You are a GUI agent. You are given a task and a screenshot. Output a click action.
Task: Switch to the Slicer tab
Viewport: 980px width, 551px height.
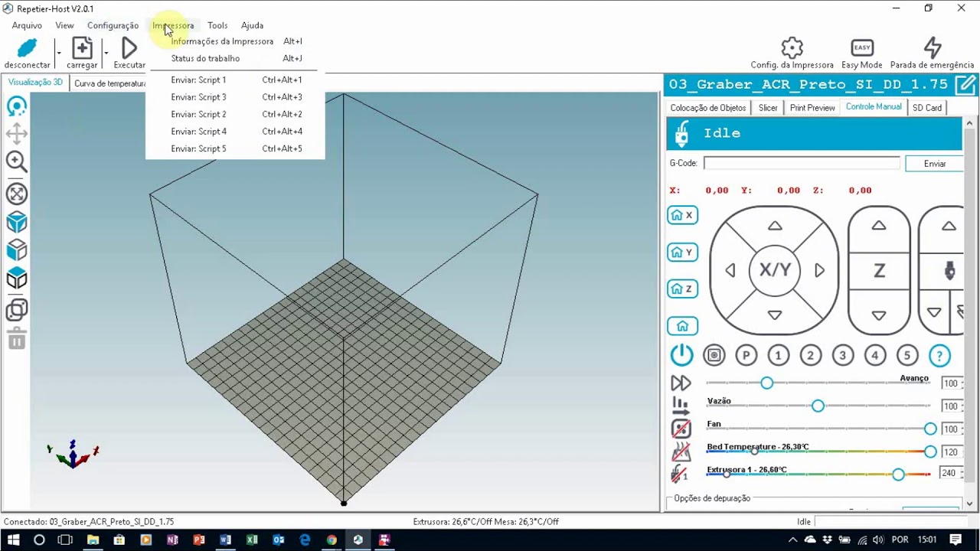tap(768, 108)
